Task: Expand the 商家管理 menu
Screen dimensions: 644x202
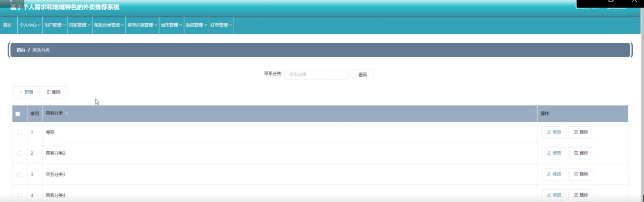Action: 80,25
